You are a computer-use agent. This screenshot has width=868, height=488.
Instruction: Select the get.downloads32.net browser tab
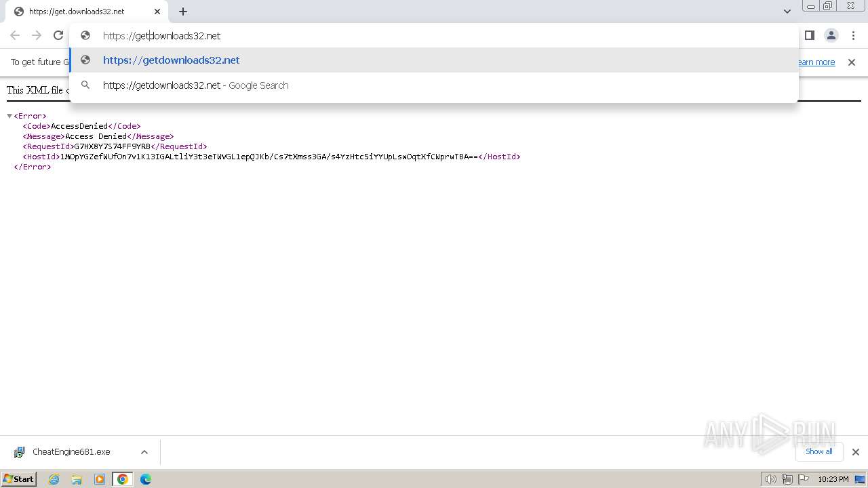pyautogui.click(x=86, y=12)
